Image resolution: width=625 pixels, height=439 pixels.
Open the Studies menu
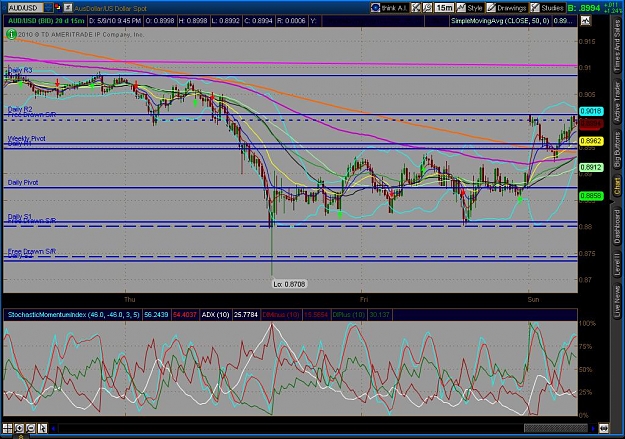tap(547, 8)
